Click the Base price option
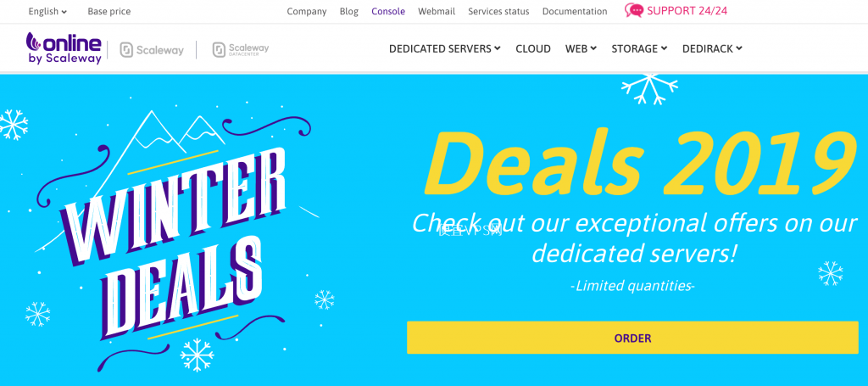Viewport: 868px width, 386px height. pyautogui.click(x=109, y=11)
